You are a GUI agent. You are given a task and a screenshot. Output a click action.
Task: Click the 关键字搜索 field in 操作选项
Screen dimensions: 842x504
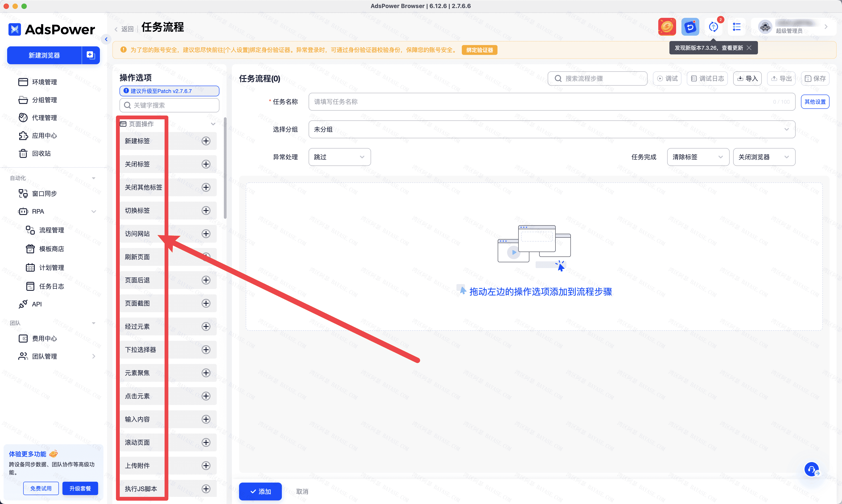pyautogui.click(x=169, y=105)
